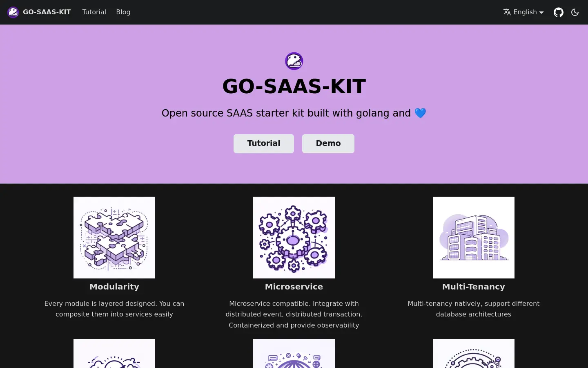Click the GO-SAAS-KIT navbar brand text

point(47,12)
